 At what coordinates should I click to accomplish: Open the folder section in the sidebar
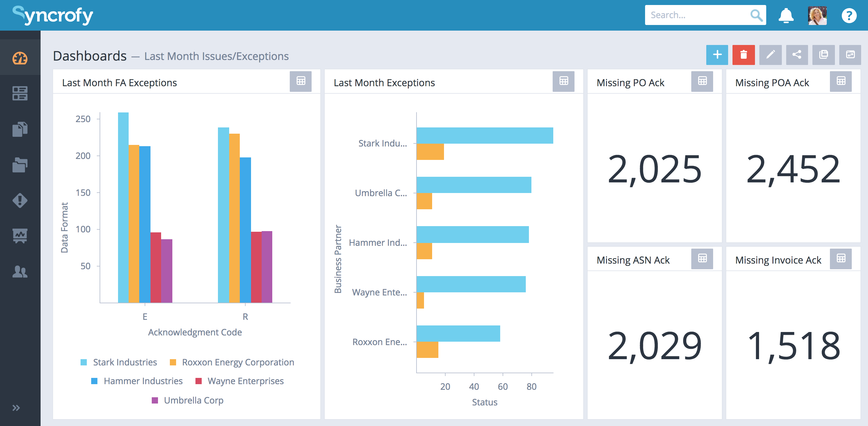[x=20, y=165]
